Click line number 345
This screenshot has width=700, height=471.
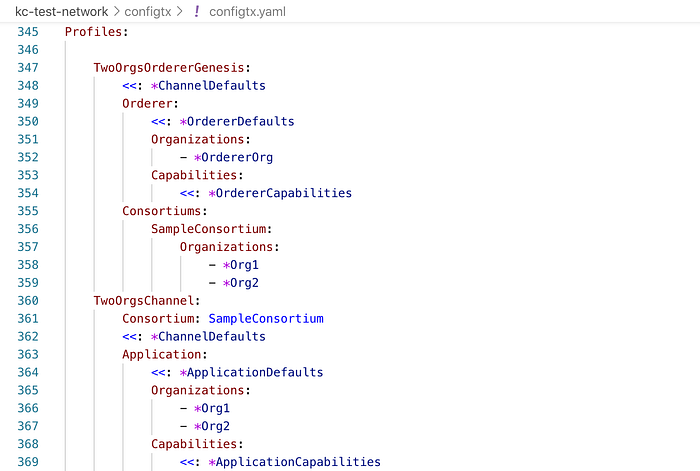[x=28, y=32]
